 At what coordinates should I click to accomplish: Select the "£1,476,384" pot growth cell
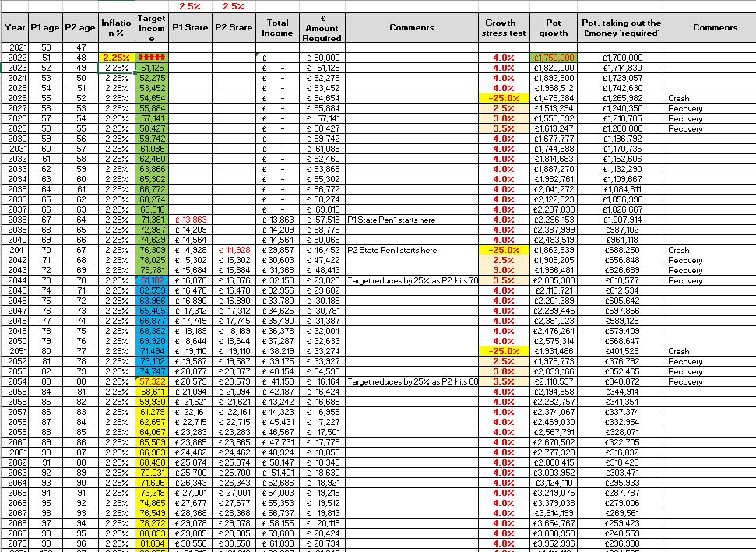[554, 98]
